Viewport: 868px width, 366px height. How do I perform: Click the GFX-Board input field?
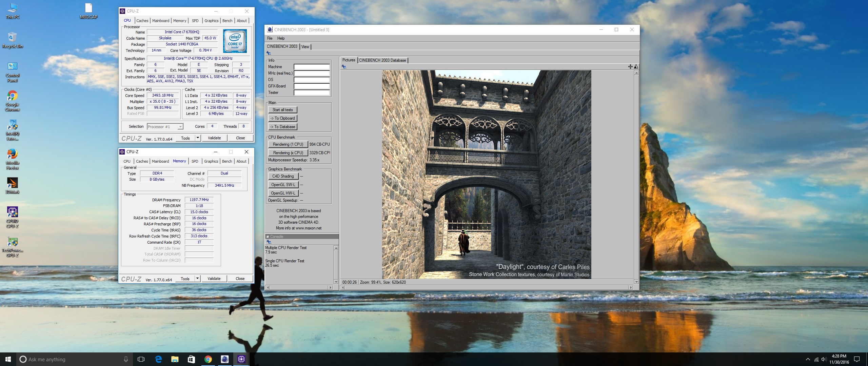tap(312, 86)
